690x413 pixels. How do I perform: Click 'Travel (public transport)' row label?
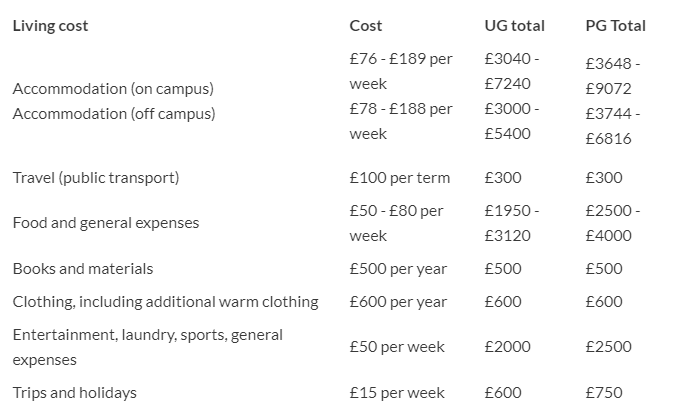click(96, 178)
